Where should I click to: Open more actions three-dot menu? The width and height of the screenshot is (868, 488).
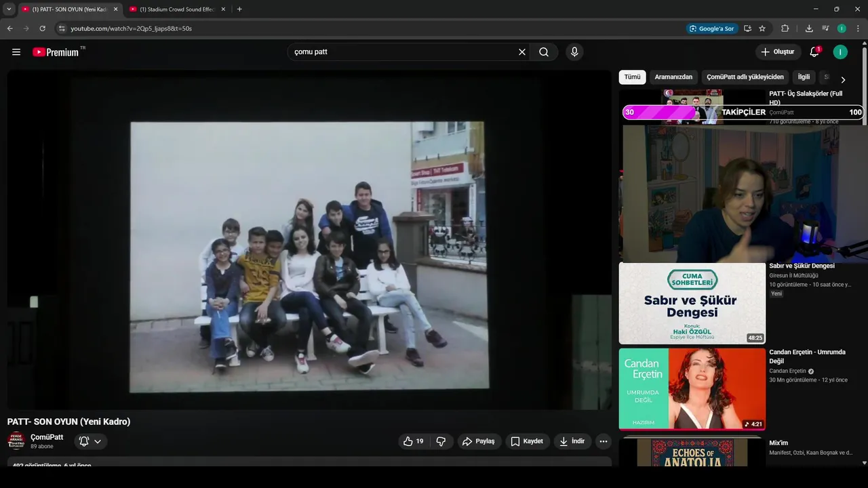click(604, 441)
